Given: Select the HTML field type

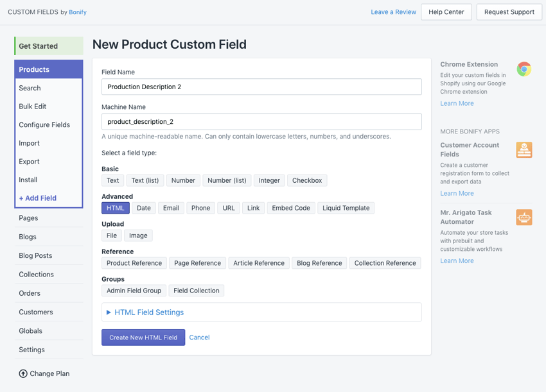Looking at the screenshot, I should pos(116,208).
